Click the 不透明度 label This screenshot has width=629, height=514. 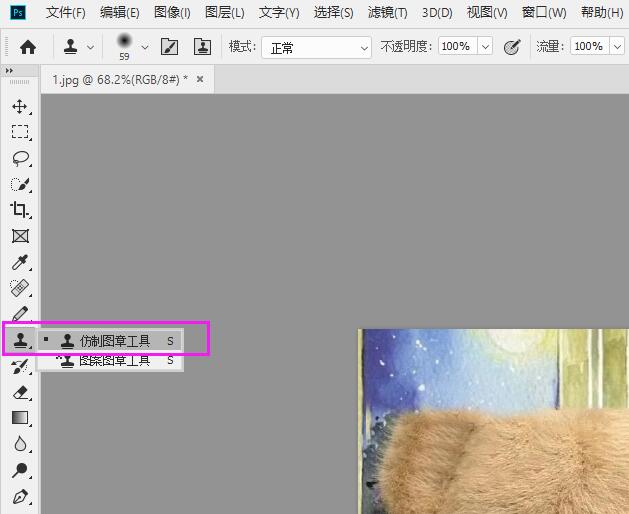406,47
